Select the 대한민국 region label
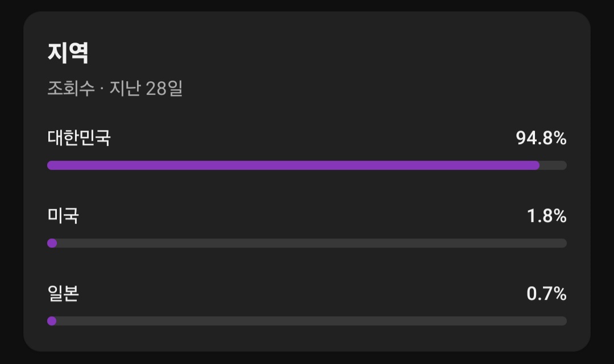Screen dimensions: 614x364 click(x=78, y=138)
